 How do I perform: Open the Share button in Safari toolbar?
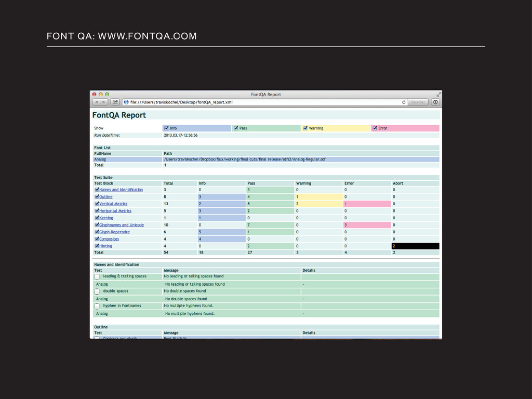pyautogui.click(x=115, y=102)
